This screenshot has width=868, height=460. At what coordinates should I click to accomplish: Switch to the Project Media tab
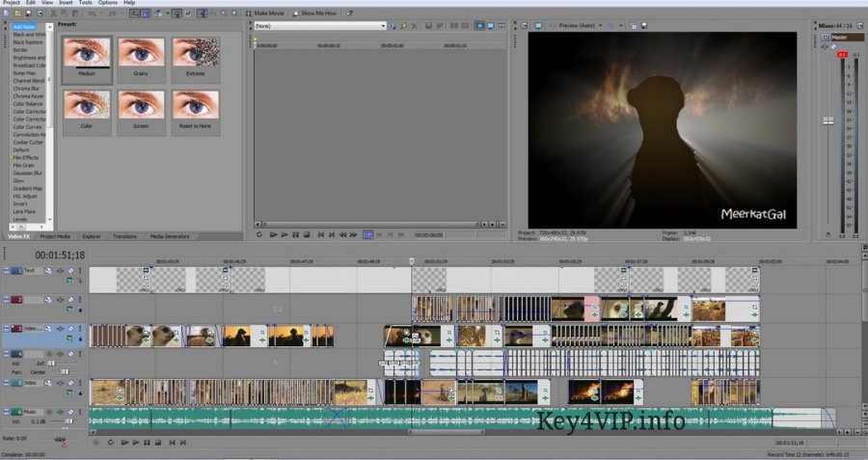tap(55, 236)
